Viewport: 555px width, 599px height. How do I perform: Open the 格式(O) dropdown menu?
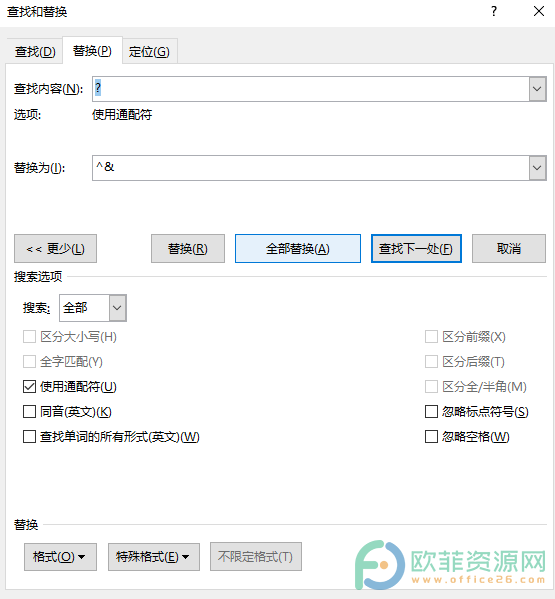(x=60, y=557)
